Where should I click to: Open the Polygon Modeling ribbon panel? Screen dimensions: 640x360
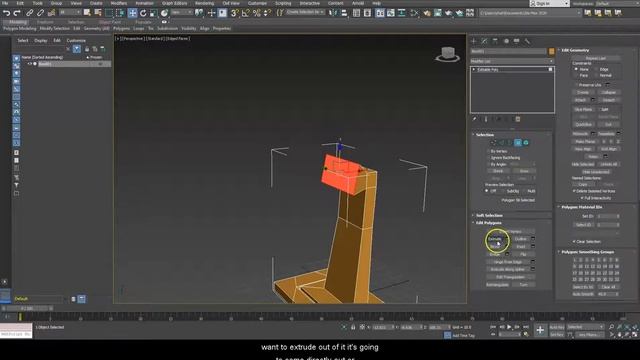(x=20, y=29)
